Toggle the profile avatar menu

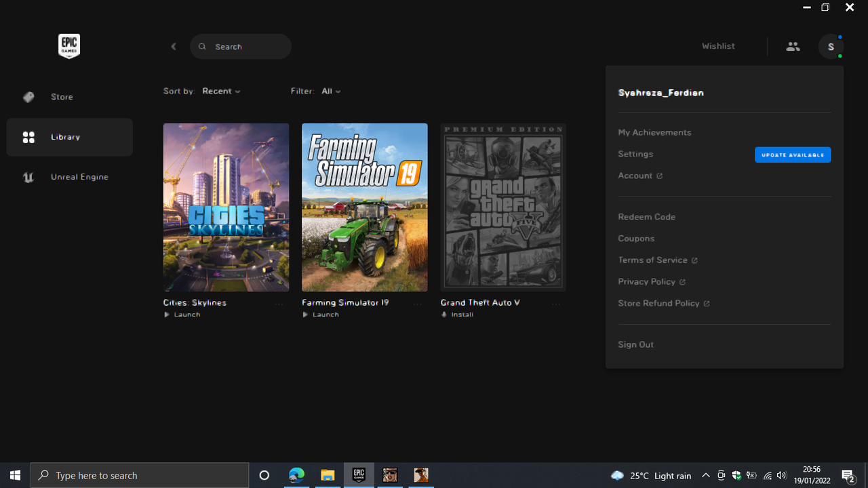(x=831, y=47)
